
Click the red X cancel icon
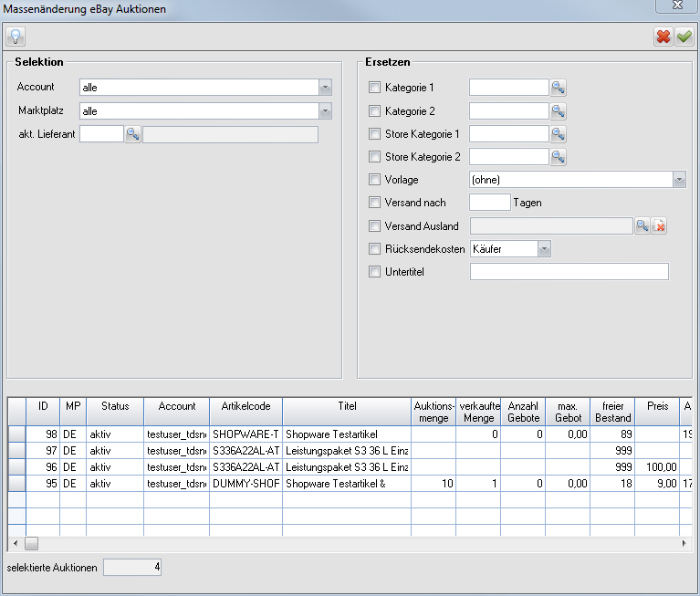coord(663,37)
